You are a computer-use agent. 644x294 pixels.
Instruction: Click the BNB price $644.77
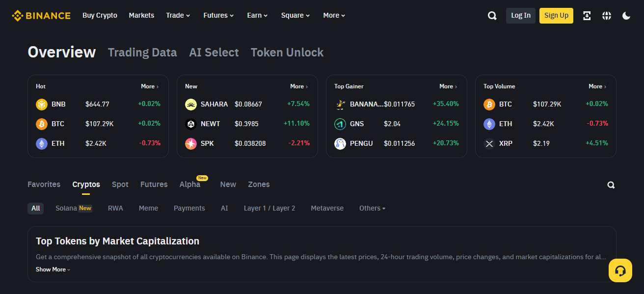(x=97, y=104)
